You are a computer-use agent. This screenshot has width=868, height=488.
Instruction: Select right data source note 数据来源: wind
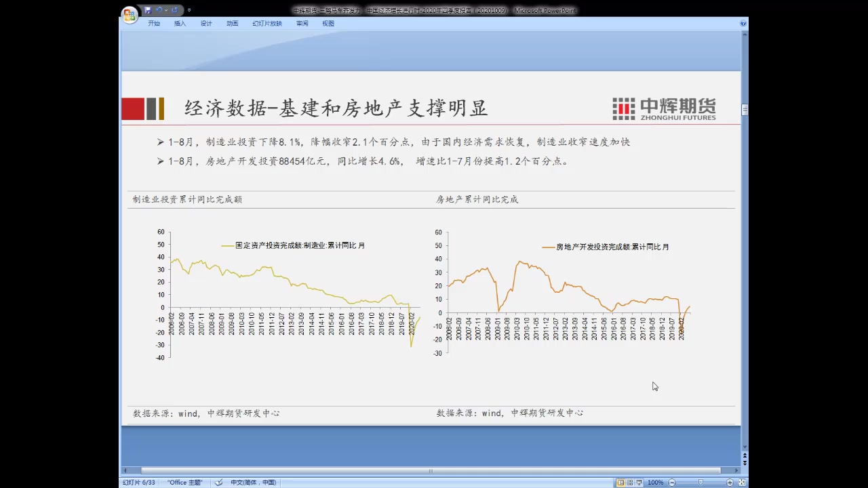510,413
